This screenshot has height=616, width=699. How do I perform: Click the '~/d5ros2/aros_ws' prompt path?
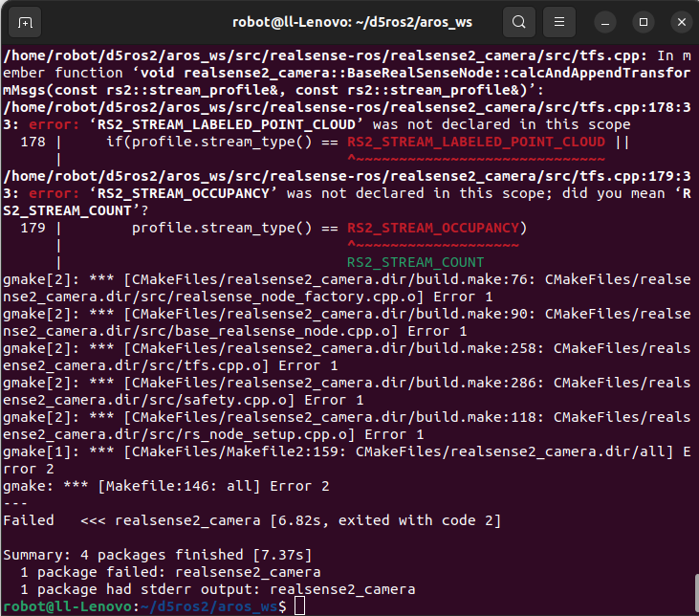point(208,606)
